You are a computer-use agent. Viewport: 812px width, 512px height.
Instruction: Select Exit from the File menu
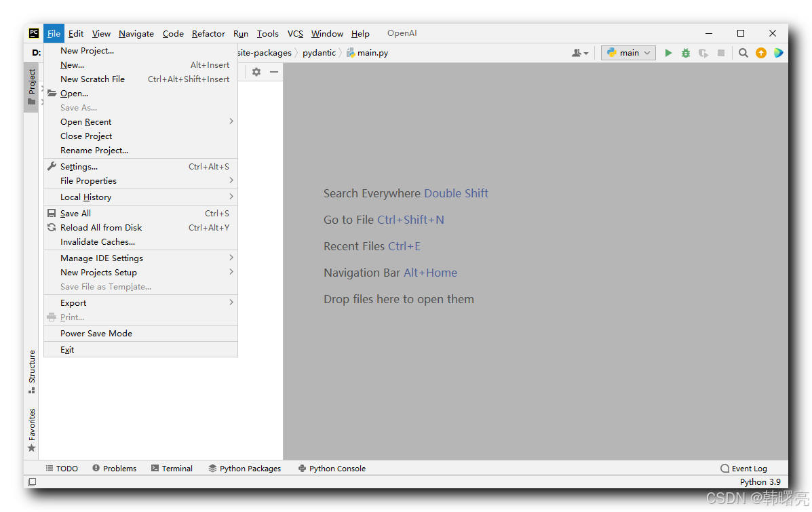point(141,349)
